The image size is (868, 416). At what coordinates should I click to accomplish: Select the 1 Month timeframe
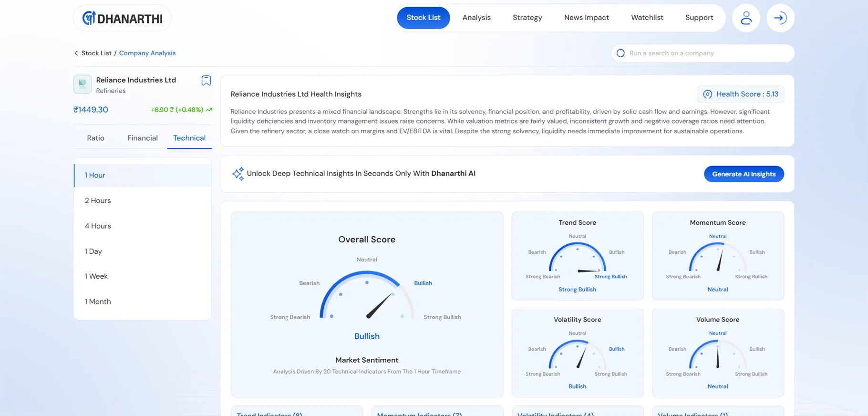coord(143,302)
